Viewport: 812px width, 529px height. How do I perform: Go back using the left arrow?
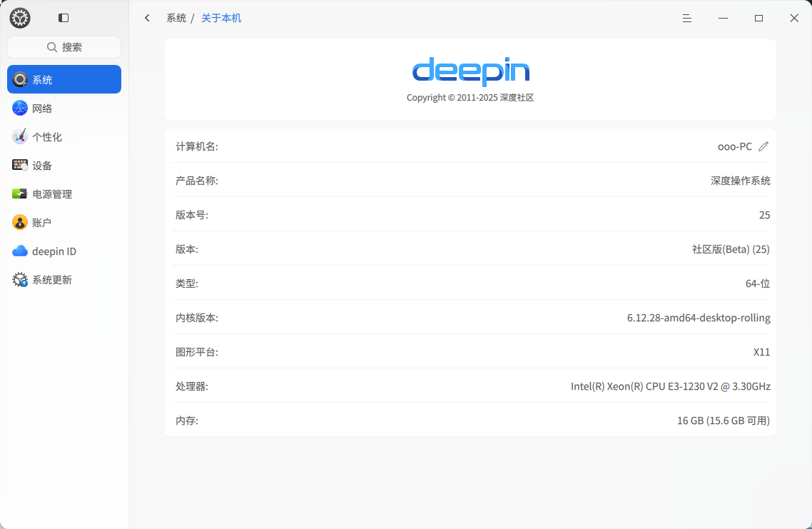147,18
